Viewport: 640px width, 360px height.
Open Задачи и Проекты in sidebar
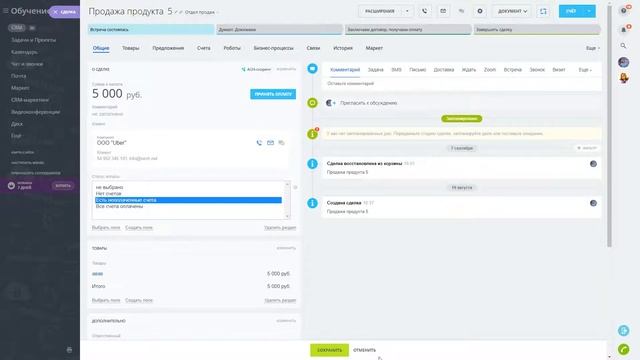coord(34,40)
